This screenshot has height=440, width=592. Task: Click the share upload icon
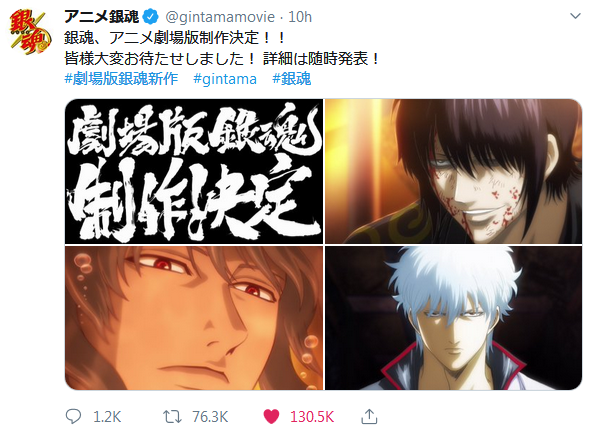369,416
